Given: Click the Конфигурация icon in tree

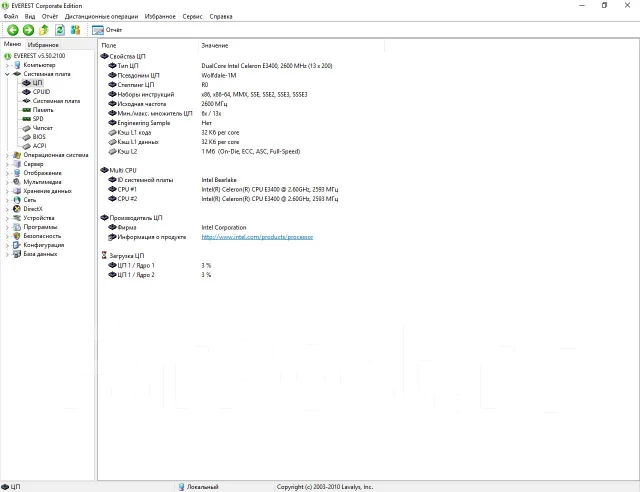Looking at the screenshot, I should (x=17, y=245).
